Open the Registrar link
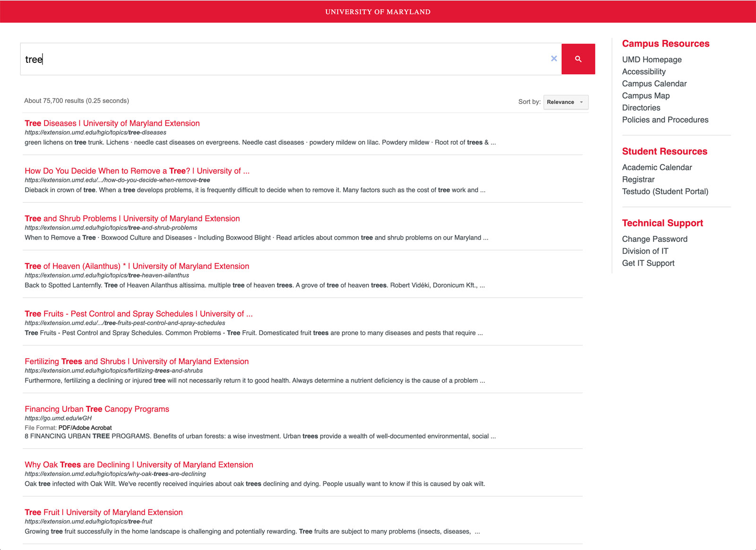 (638, 180)
